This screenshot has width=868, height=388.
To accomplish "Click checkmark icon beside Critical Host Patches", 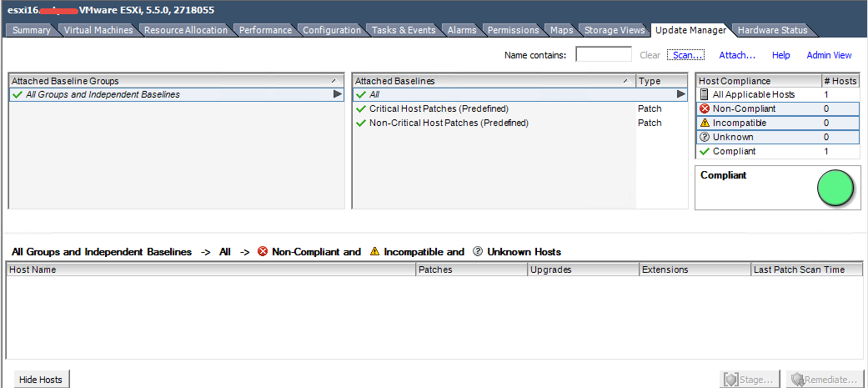I will tap(362, 108).
